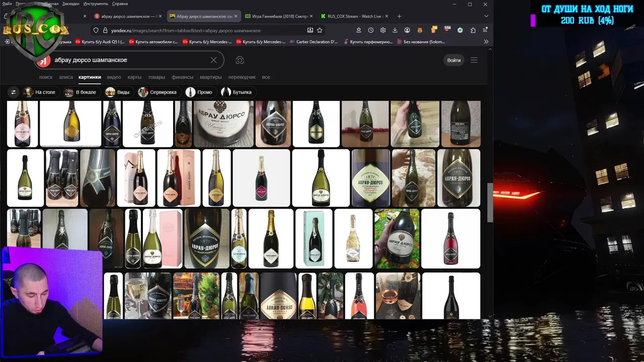
Task: Open the bookmarks star-tray toolbar icon
Action: pos(359,30)
